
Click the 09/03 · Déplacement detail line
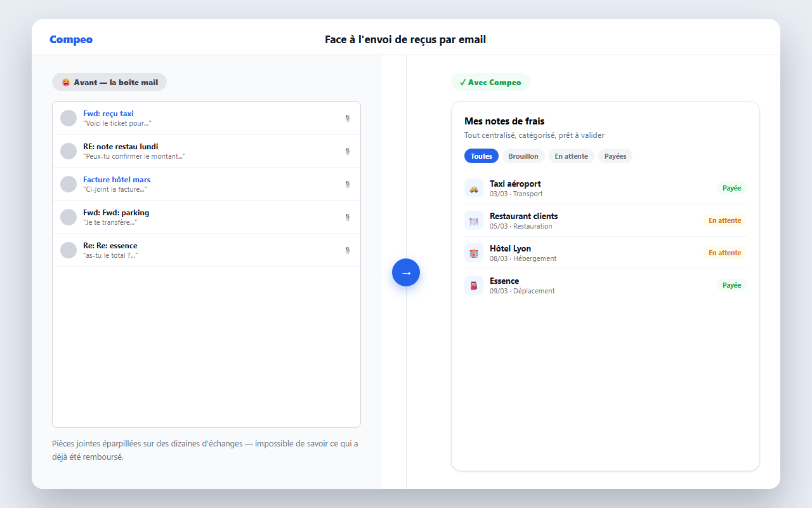[x=522, y=291]
